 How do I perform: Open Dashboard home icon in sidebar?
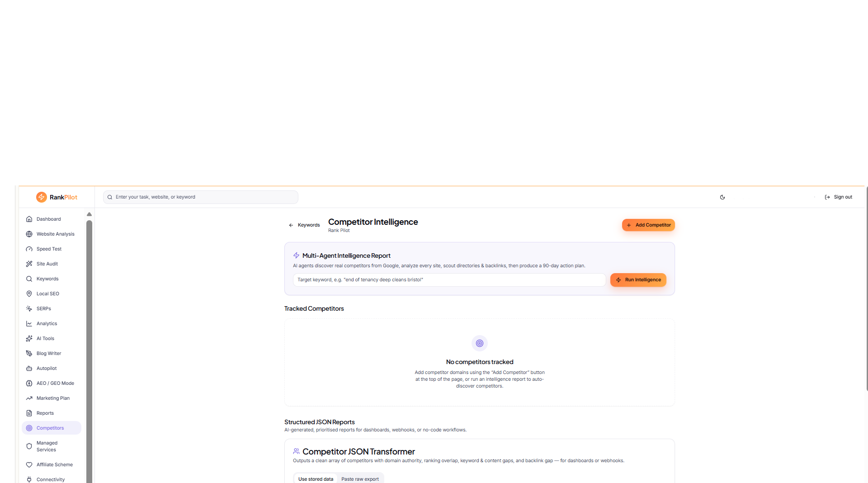29,219
